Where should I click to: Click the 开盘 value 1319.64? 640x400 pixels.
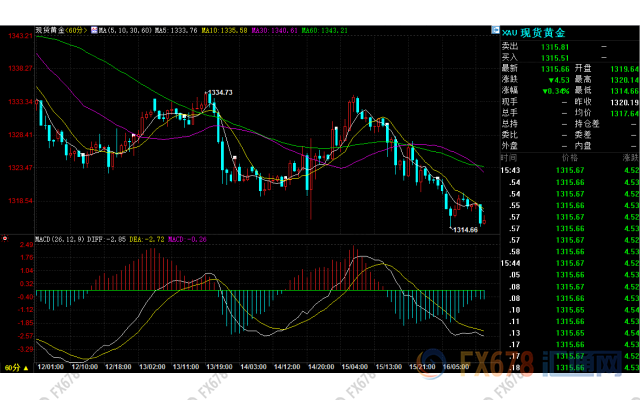[x=625, y=69]
